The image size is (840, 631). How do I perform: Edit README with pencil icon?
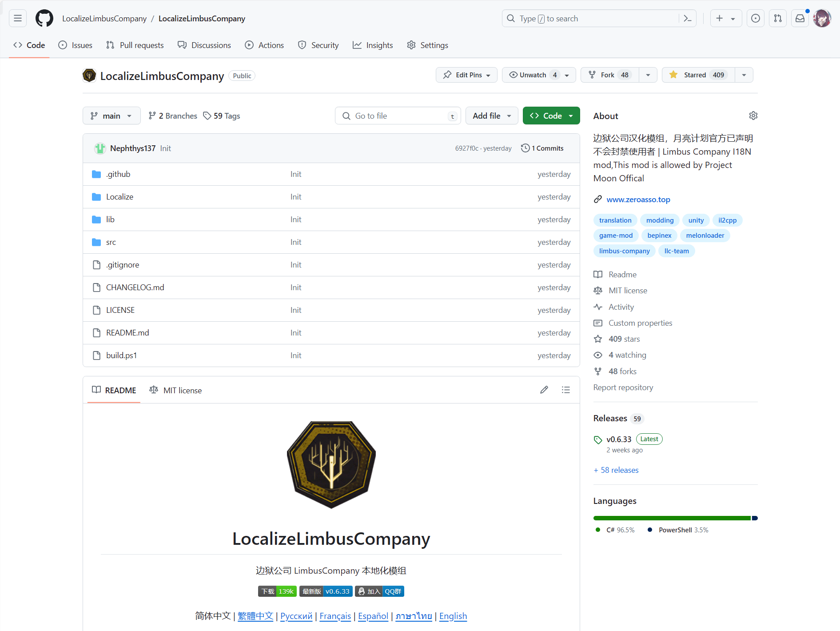coord(544,390)
